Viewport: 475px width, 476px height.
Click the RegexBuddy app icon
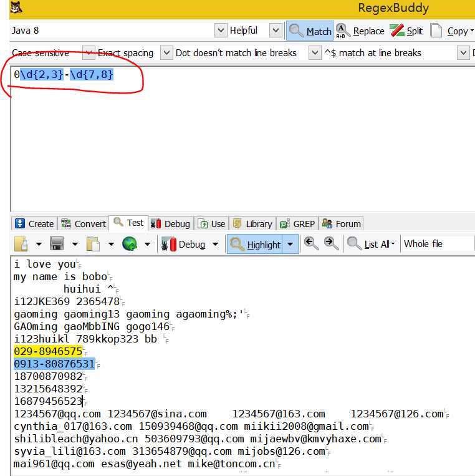pyautogui.click(x=16, y=7)
